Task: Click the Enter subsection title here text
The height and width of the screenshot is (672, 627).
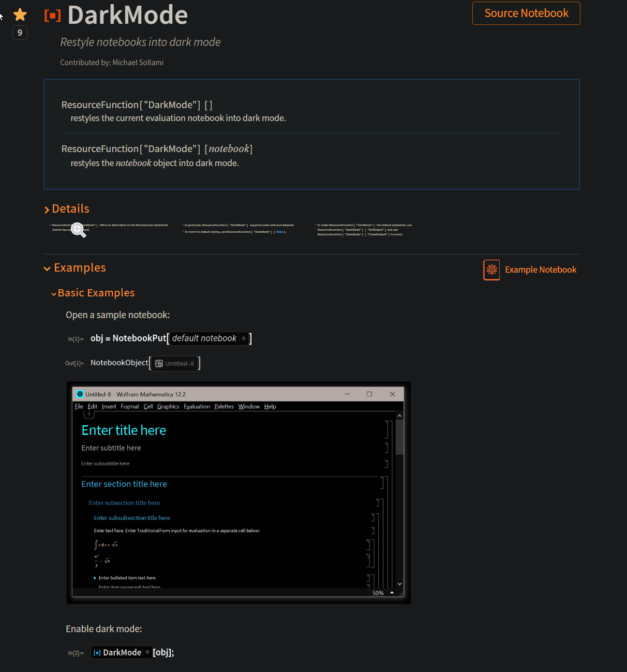Action: (x=124, y=503)
